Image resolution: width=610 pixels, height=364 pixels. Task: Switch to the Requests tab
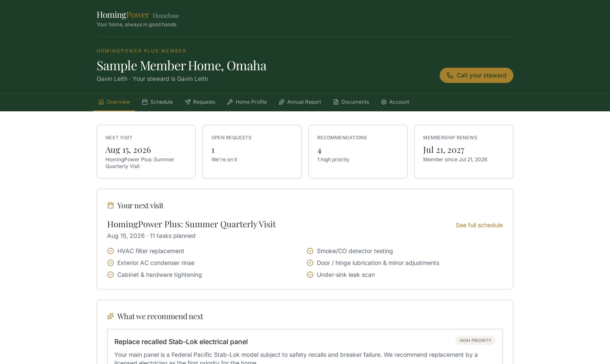200,102
